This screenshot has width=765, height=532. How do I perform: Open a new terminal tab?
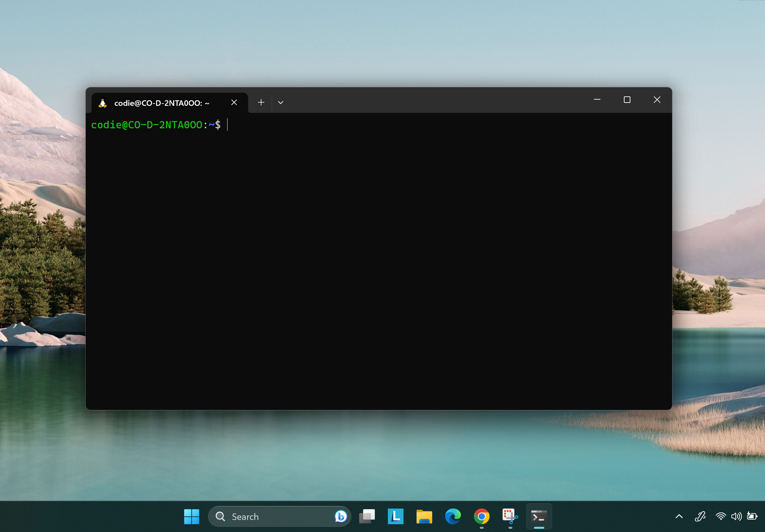tap(261, 103)
